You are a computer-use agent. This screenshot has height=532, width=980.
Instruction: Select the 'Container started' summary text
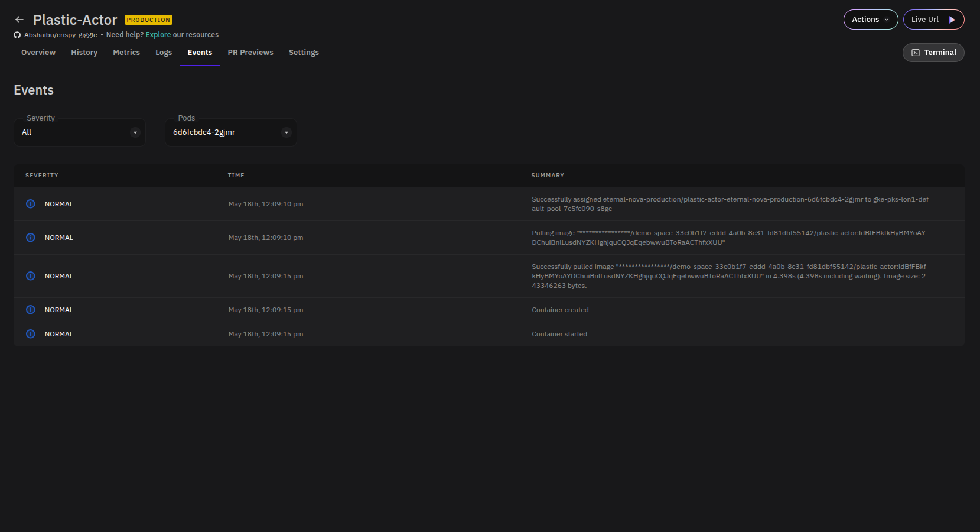(x=559, y=334)
